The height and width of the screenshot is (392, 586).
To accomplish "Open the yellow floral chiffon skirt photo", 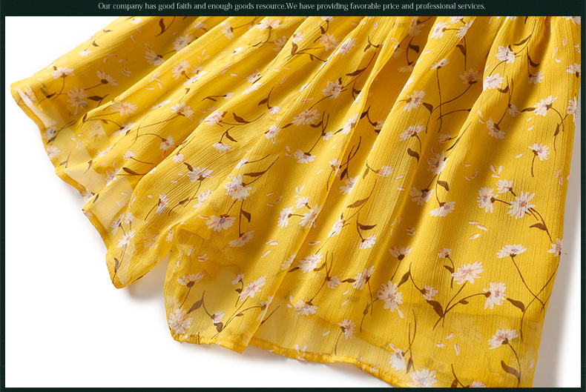I will (293, 202).
